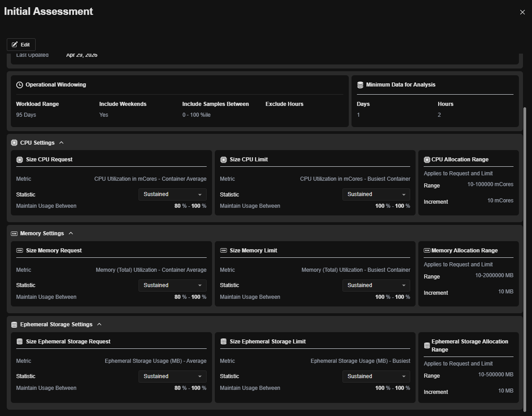Collapse the Memory Settings section
532x416 pixels.
(70, 233)
